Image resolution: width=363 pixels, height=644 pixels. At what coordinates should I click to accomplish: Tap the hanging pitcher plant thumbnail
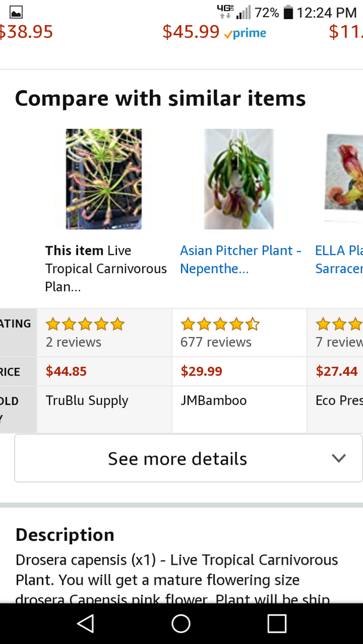[x=239, y=179]
